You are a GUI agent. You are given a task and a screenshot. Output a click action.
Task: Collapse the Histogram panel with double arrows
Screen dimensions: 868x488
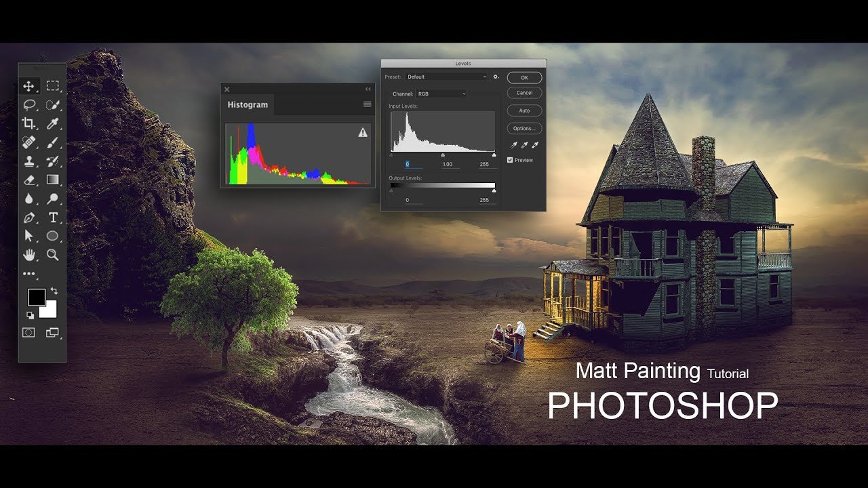point(368,89)
